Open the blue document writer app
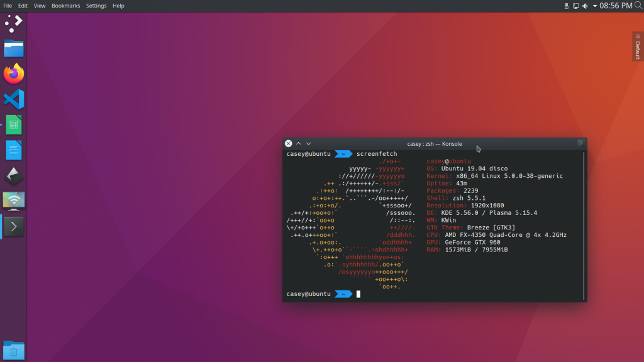This screenshot has width=644, height=362. 13,150
